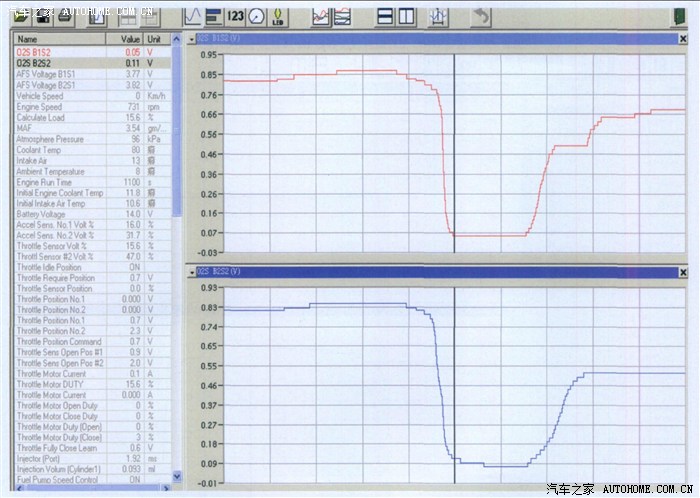700x498 pixels.
Task: Click the undo arrow toolbar icon
Action: click(x=482, y=17)
